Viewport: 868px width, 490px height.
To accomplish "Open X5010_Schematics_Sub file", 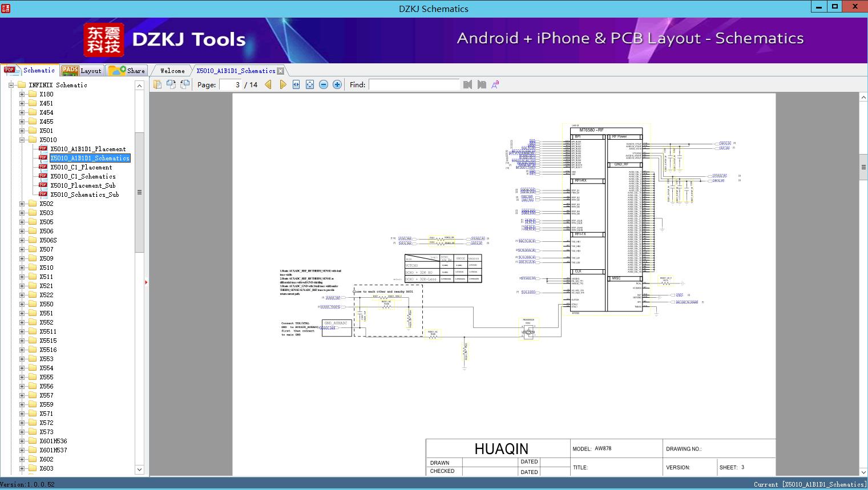I will click(x=84, y=195).
